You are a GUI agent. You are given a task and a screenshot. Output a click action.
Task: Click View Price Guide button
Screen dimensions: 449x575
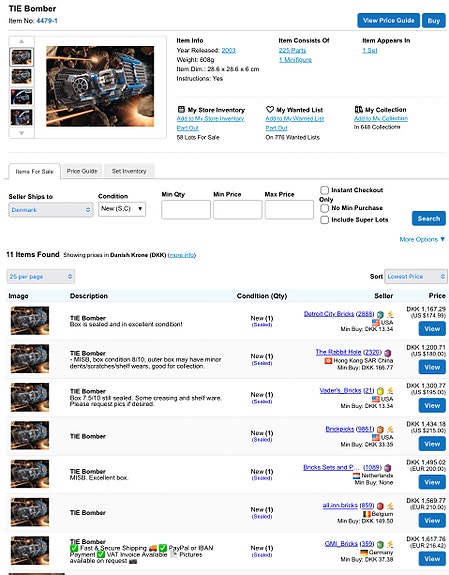(x=388, y=21)
